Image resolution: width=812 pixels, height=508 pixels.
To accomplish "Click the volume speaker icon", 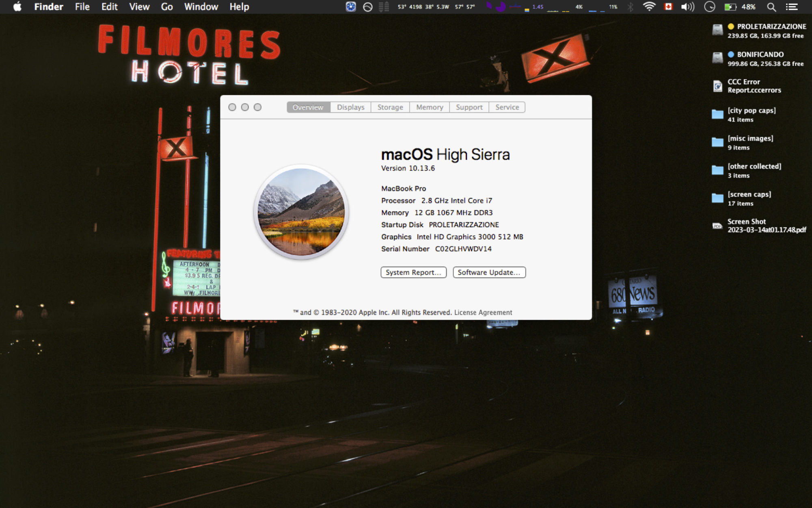I will pos(687,7).
